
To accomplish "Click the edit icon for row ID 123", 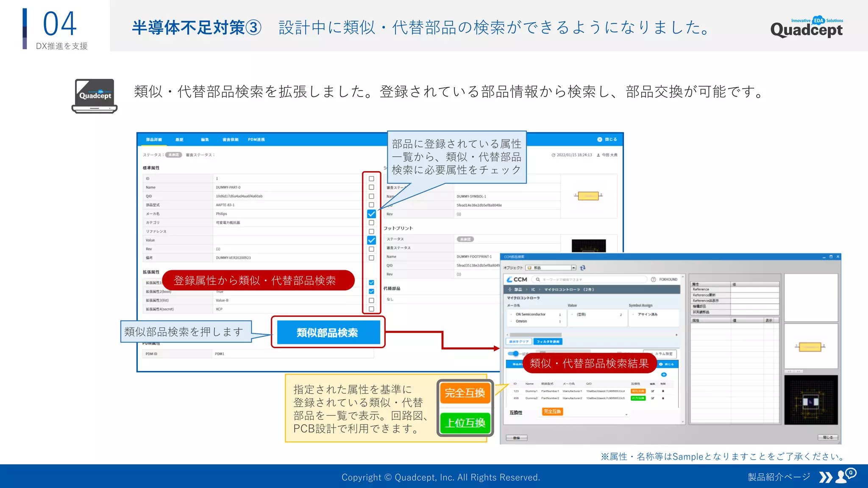I will (653, 391).
